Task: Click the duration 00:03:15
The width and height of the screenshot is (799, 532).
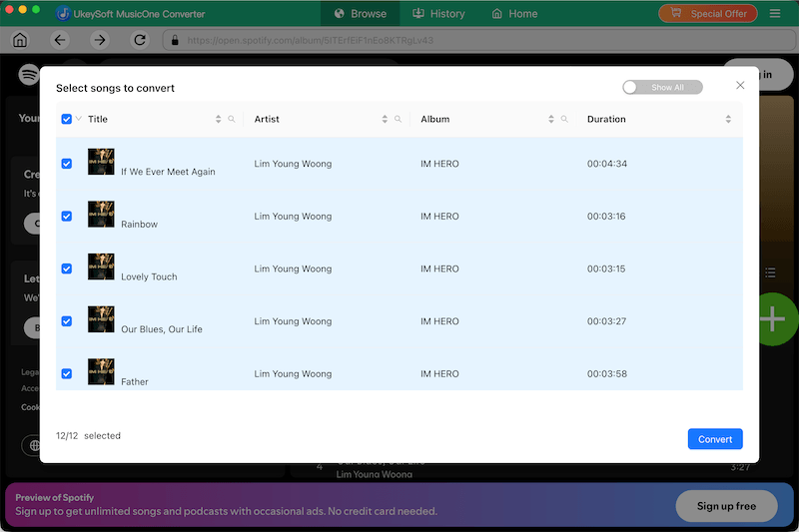Action: coord(606,268)
